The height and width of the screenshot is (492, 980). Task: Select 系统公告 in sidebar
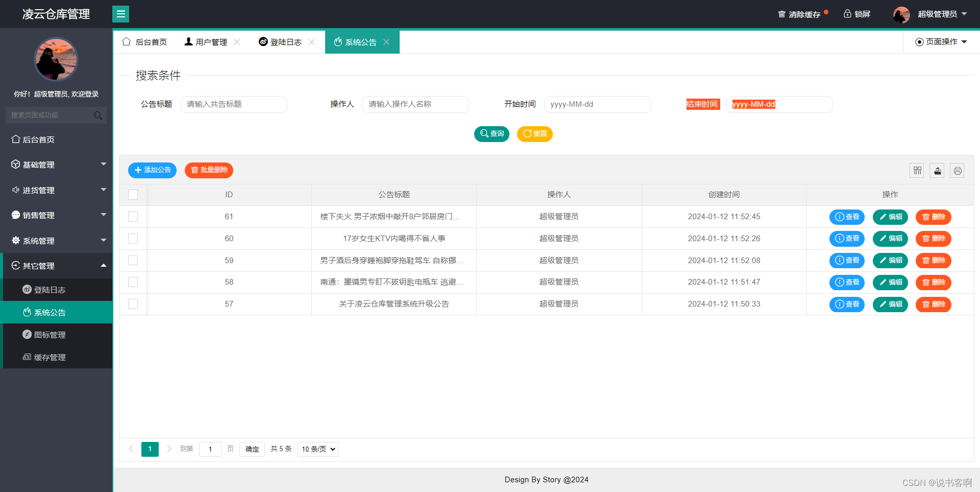coord(56,312)
